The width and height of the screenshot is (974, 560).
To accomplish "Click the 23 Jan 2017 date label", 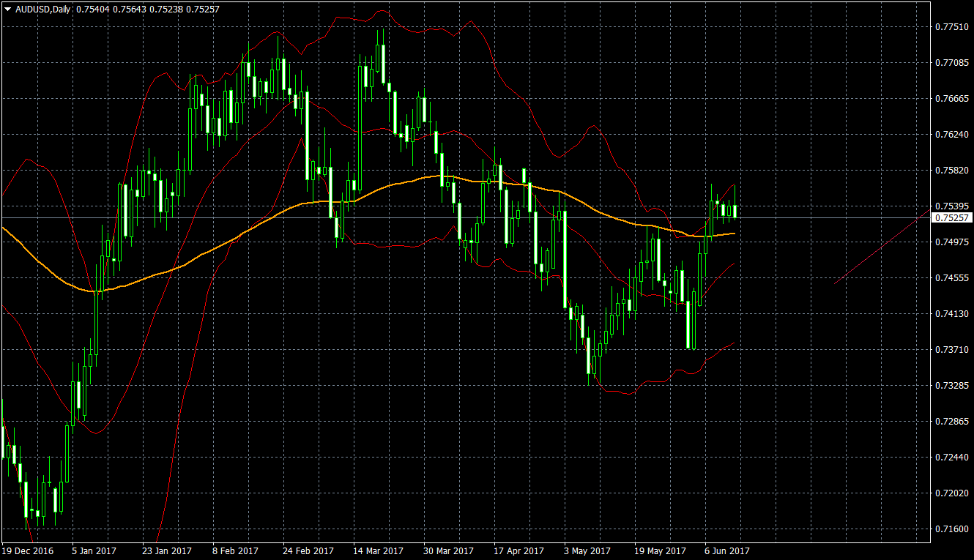I will 166,550.
